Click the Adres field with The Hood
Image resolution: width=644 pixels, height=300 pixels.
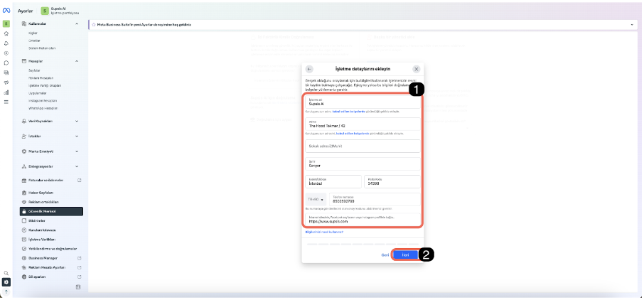(x=363, y=124)
